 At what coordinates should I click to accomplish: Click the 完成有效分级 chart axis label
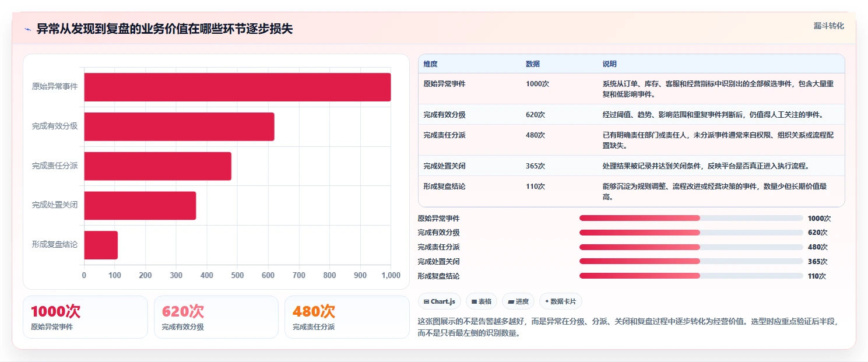55,126
